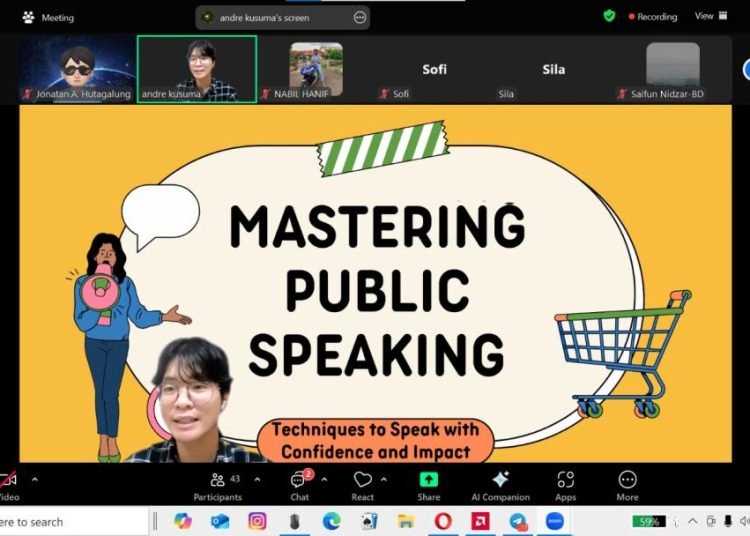750x536 pixels.
Task: Expand the Participants options caret
Action: point(257,479)
